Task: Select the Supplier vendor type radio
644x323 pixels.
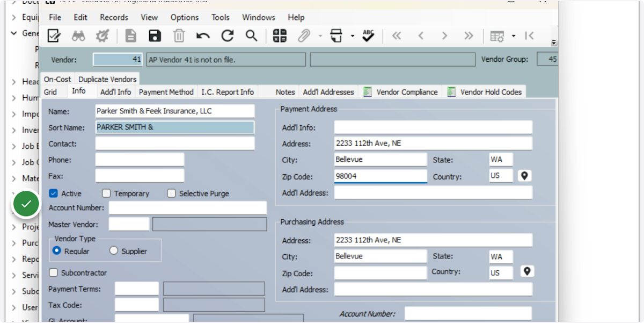Action: tap(114, 250)
